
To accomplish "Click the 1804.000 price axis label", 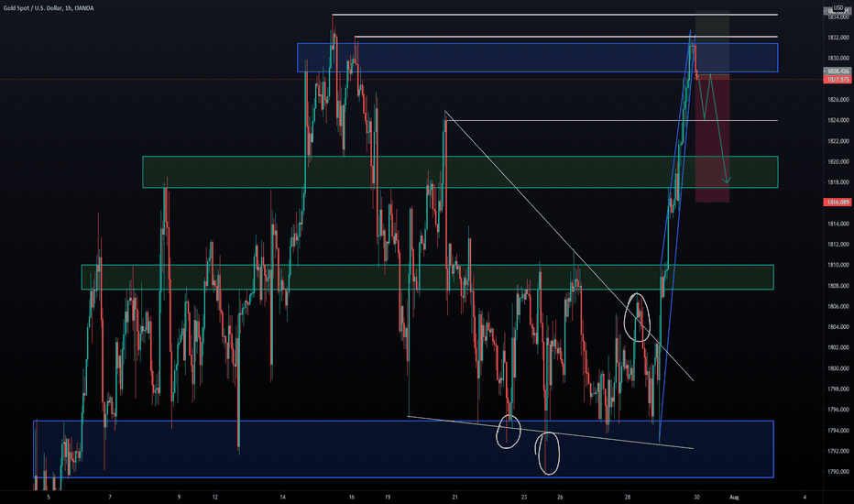I will [838, 327].
